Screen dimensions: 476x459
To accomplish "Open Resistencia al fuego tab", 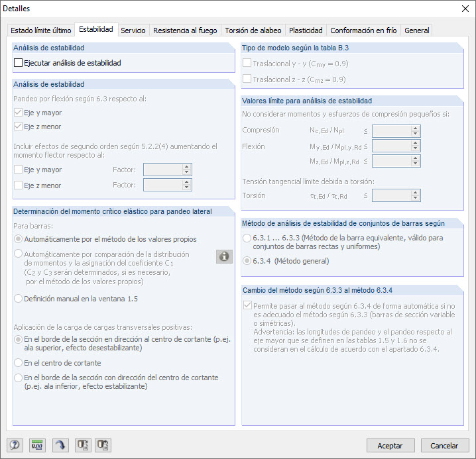I will [x=185, y=30].
